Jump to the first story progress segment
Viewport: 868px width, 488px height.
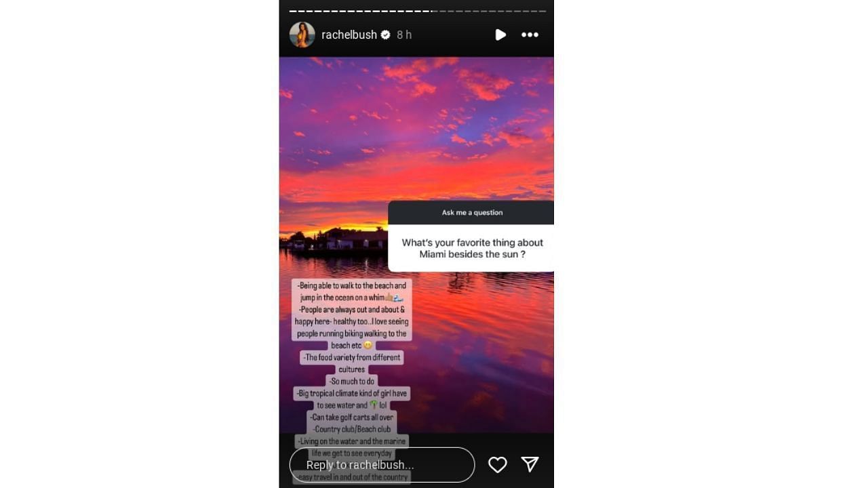292,11
